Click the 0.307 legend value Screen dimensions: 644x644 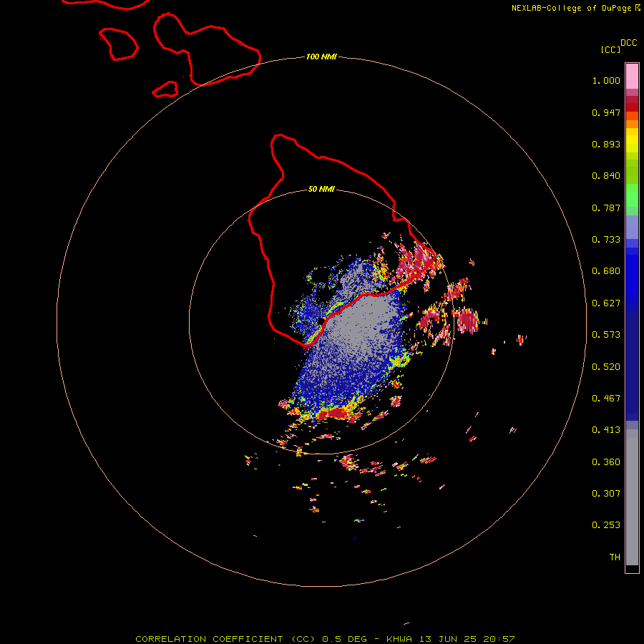606,494
